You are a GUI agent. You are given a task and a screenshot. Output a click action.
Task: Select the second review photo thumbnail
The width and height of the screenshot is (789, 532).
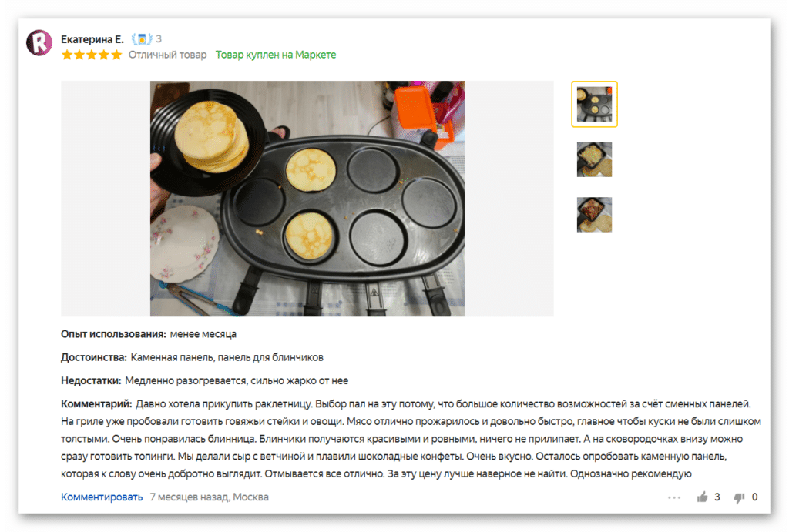coord(594,159)
